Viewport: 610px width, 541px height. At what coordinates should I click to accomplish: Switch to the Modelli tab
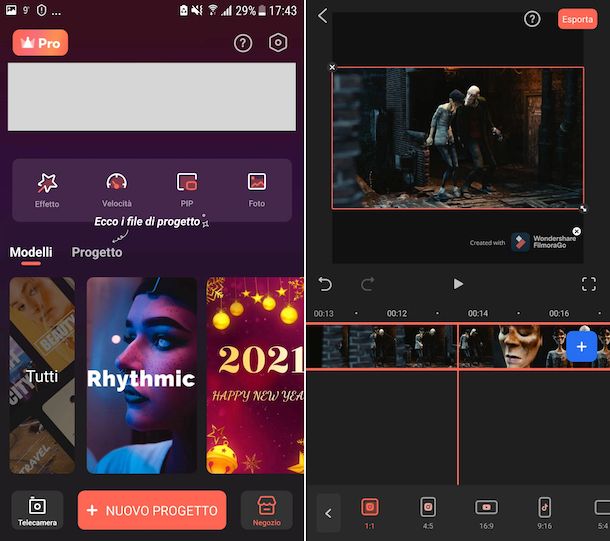pyautogui.click(x=31, y=252)
